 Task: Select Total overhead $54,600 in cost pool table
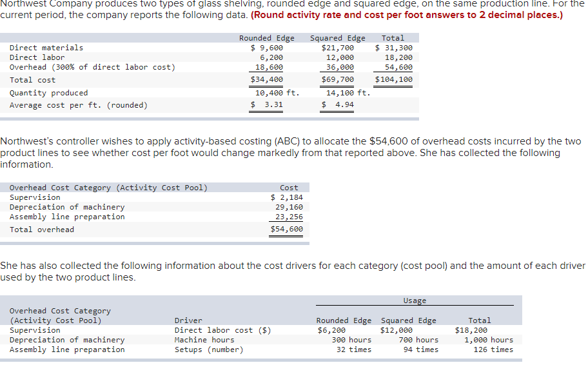(x=286, y=229)
